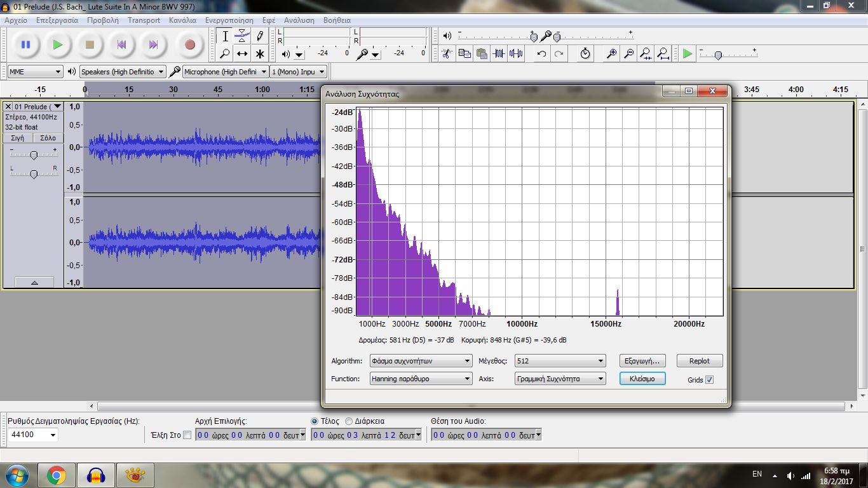The height and width of the screenshot is (488, 868).
Task: Click the Zoom In magnifier icon
Action: tap(611, 54)
